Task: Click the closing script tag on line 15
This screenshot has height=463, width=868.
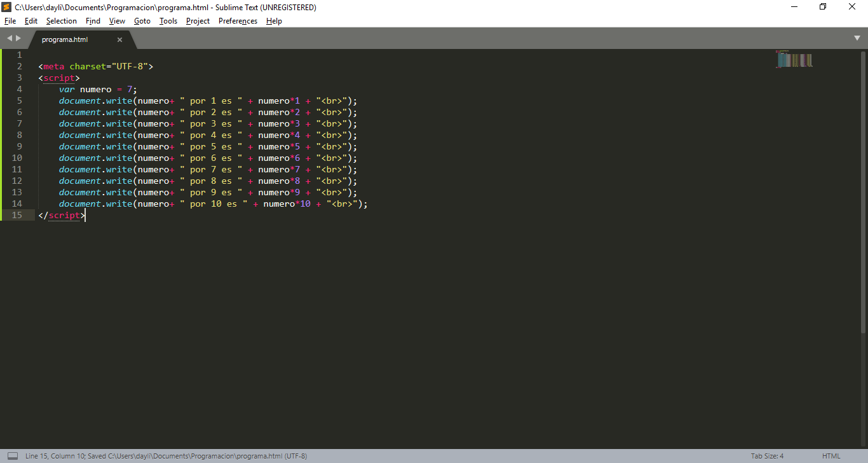Action: [x=62, y=215]
